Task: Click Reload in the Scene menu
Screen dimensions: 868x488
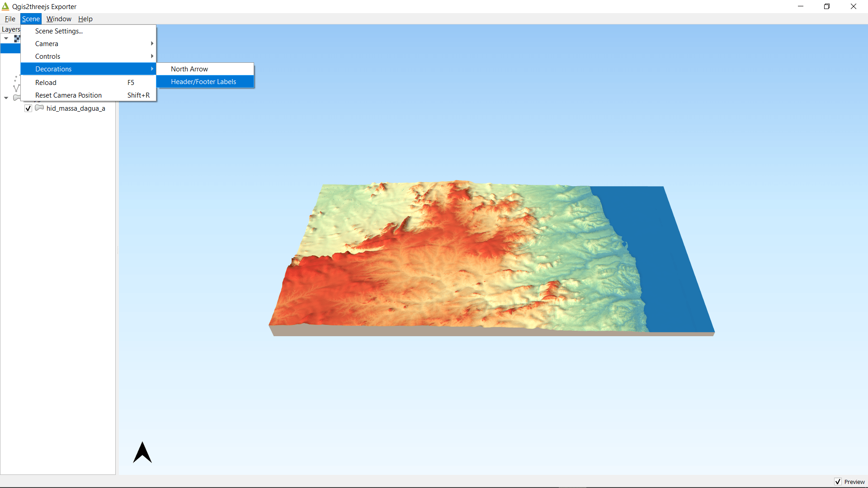Action: 46,83
